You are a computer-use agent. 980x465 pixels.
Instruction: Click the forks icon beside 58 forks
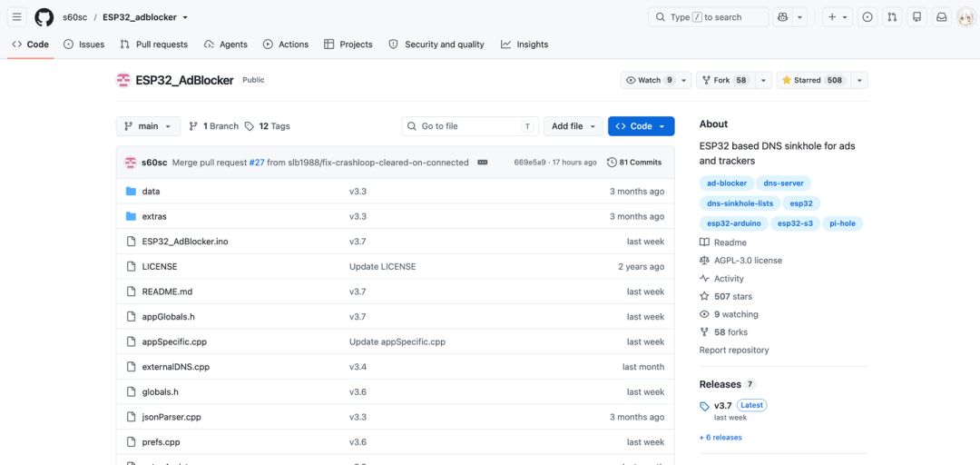(x=704, y=332)
